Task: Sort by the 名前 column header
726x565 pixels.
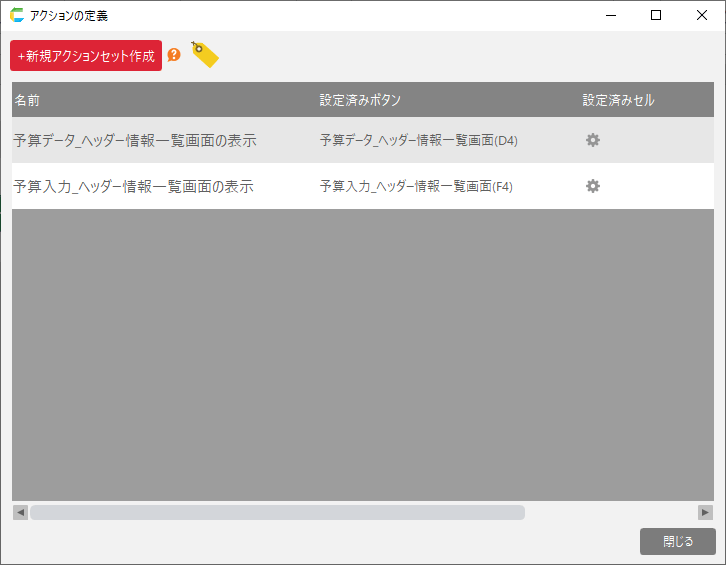Action: [28, 100]
